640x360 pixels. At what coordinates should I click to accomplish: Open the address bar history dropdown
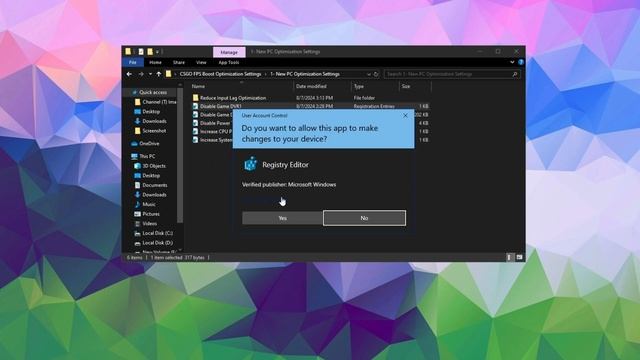tap(369, 74)
